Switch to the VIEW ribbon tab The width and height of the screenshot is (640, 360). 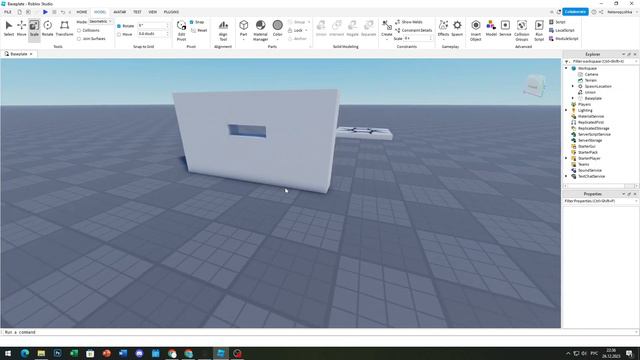click(x=153, y=12)
